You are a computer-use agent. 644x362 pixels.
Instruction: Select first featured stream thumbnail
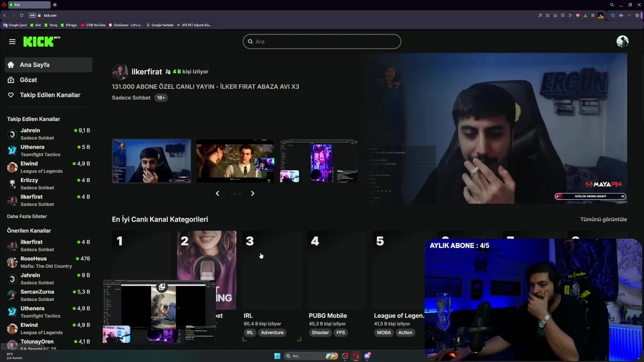[151, 161]
